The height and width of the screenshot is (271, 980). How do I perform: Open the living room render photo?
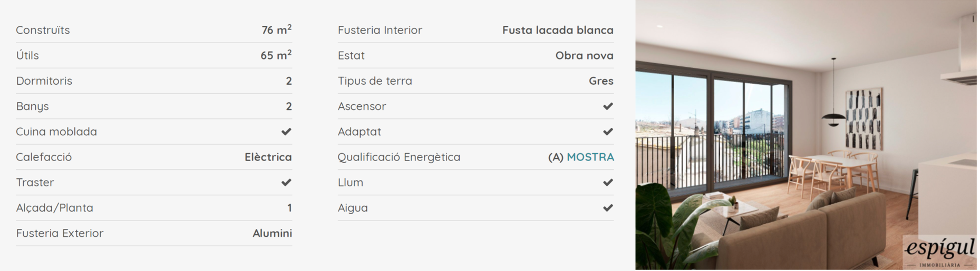pyautogui.click(x=806, y=135)
